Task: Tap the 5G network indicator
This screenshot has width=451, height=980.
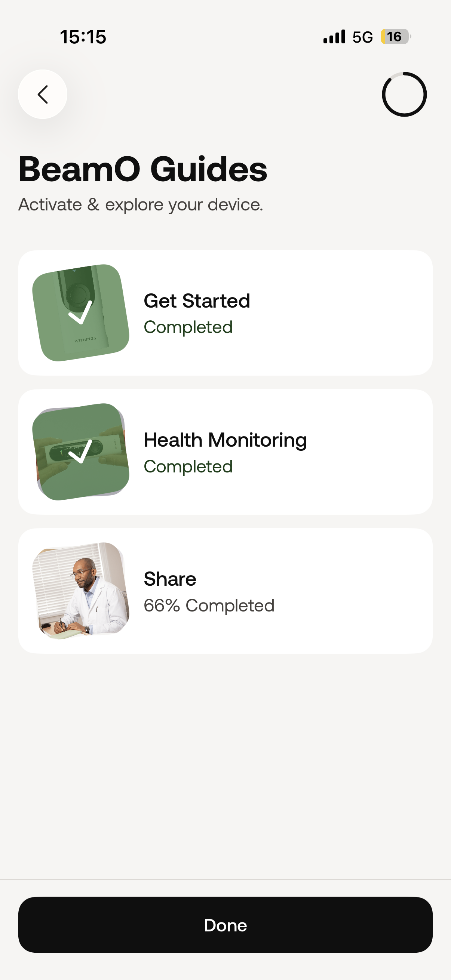Action: [362, 37]
